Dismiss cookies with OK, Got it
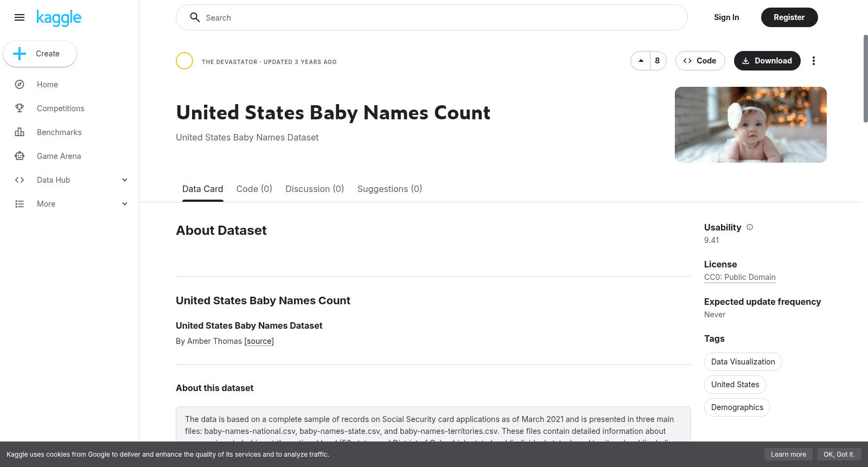This screenshot has height=467, width=868. coord(839,455)
